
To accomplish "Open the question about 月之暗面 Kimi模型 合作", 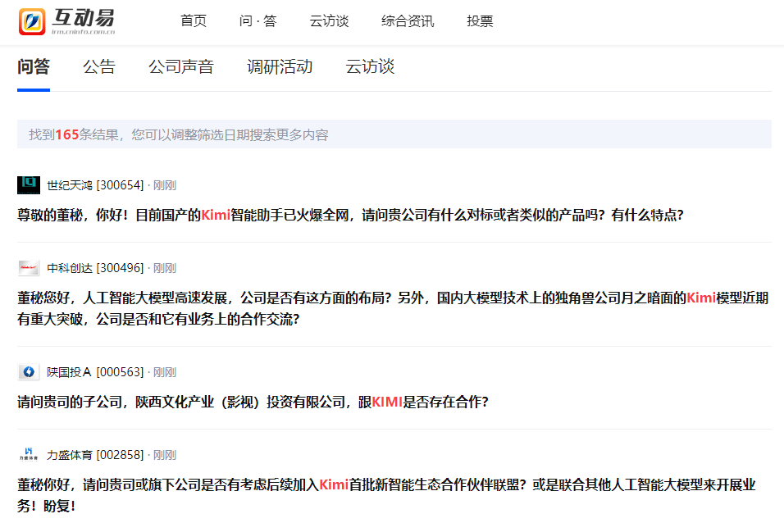I will [x=393, y=308].
